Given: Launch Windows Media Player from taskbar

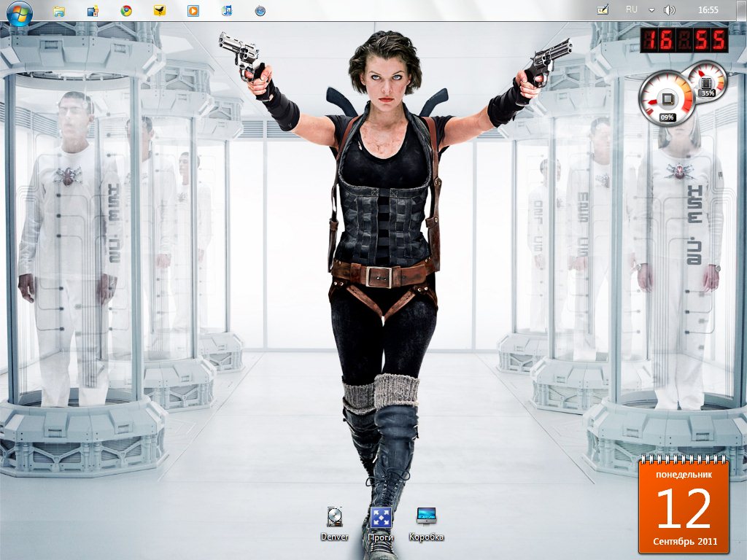Looking at the screenshot, I should pyautogui.click(x=193, y=11).
